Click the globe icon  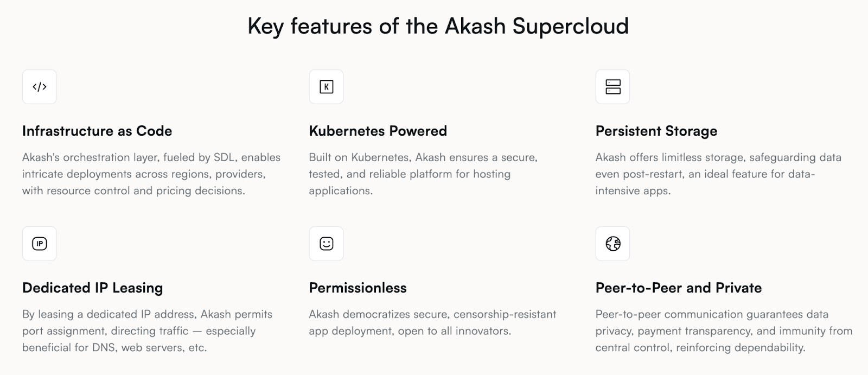[x=612, y=244]
